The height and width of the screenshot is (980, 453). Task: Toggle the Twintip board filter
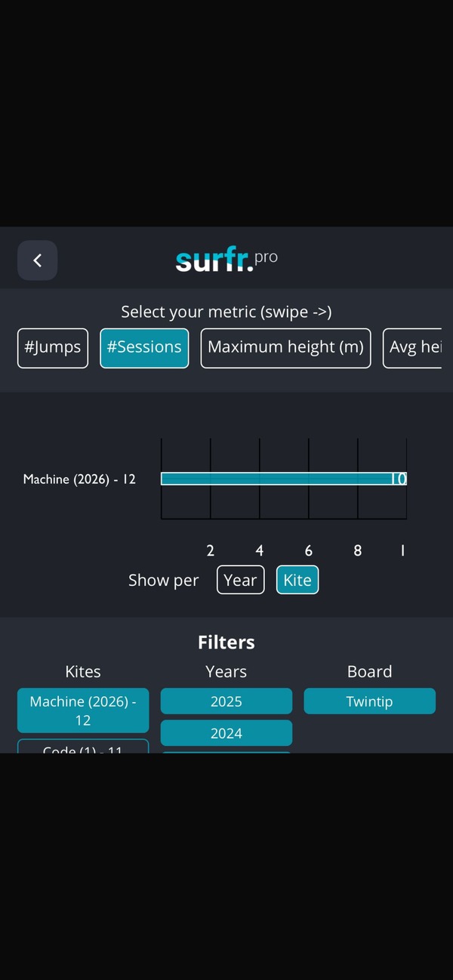(369, 701)
